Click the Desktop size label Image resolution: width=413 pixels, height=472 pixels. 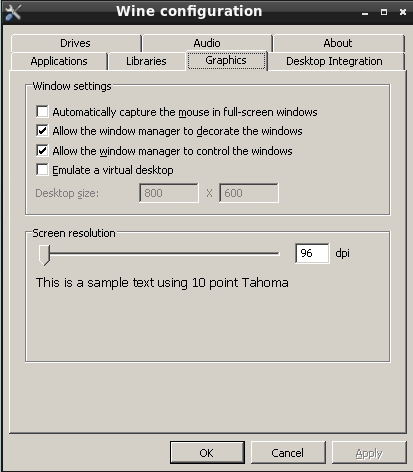(x=67, y=193)
